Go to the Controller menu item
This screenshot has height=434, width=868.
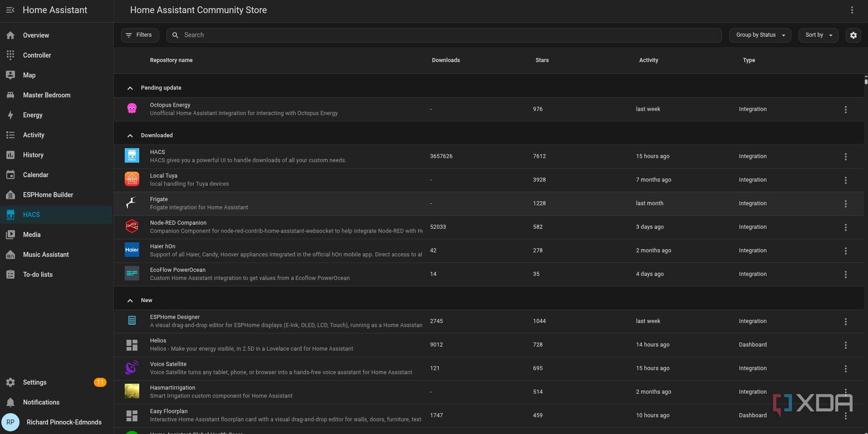pos(56,55)
